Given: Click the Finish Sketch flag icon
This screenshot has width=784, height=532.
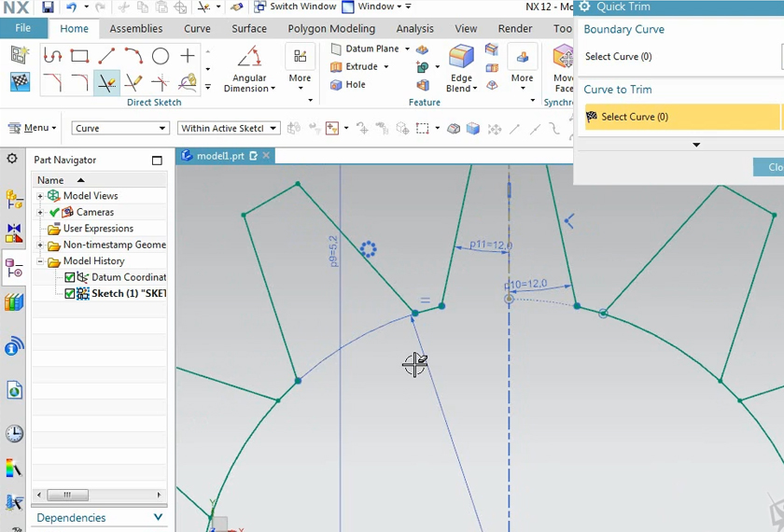Looking at the screenshot, I should 20,82.
